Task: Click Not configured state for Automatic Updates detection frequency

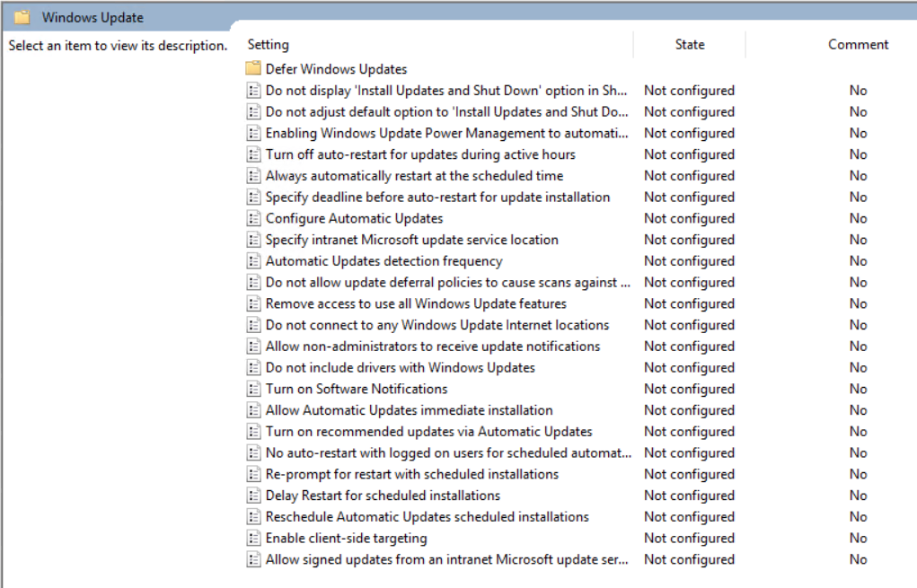Action: point(690,261)
